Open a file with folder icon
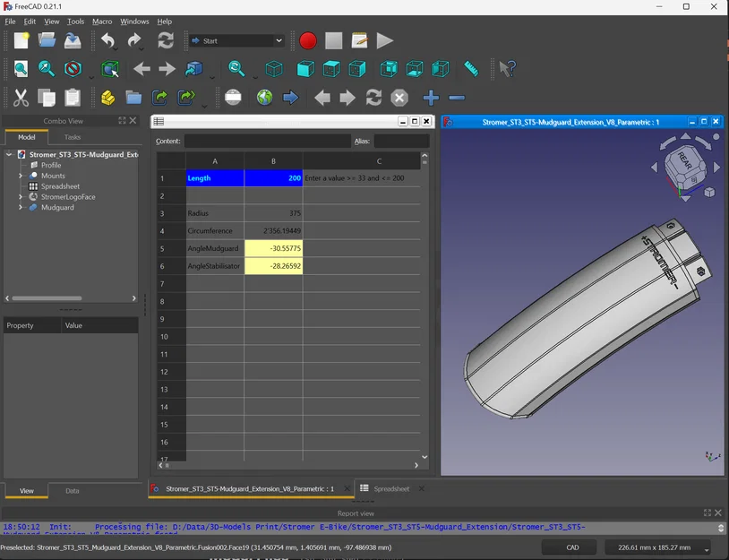The width and height of the screenshot is (729, 560). [x=47, y=41]
